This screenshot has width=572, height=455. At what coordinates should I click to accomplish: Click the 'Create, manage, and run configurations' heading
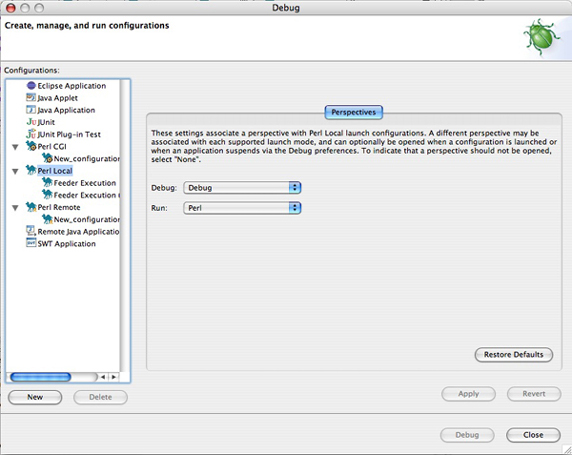(x=87, y=26)
